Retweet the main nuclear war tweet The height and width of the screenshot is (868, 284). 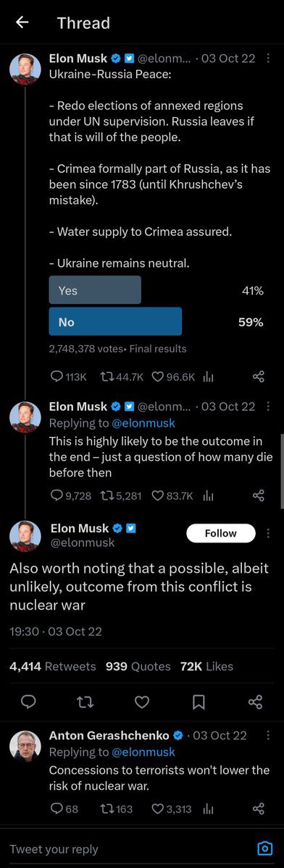pyautogui.click(x=85, y=702)
